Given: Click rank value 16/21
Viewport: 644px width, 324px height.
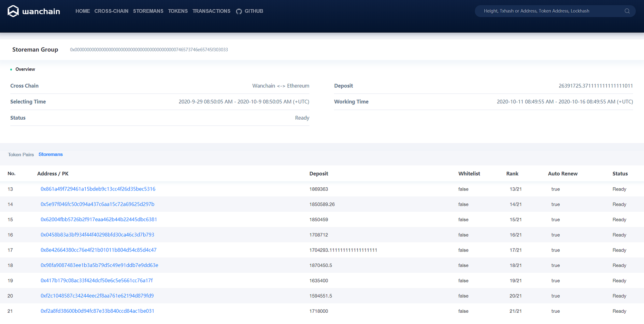Looking at the screenshot, I should 516,235.
